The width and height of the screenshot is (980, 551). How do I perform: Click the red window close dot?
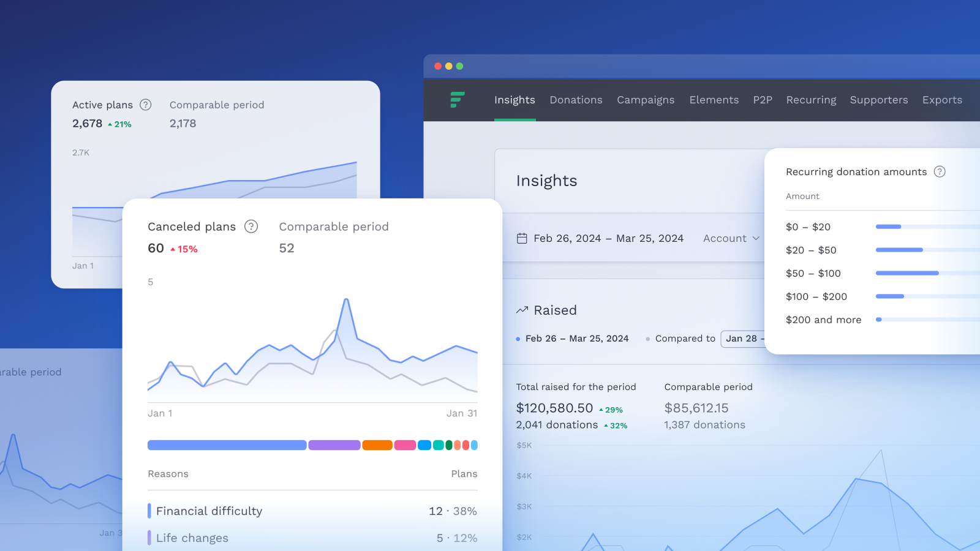tap(438, 66)
